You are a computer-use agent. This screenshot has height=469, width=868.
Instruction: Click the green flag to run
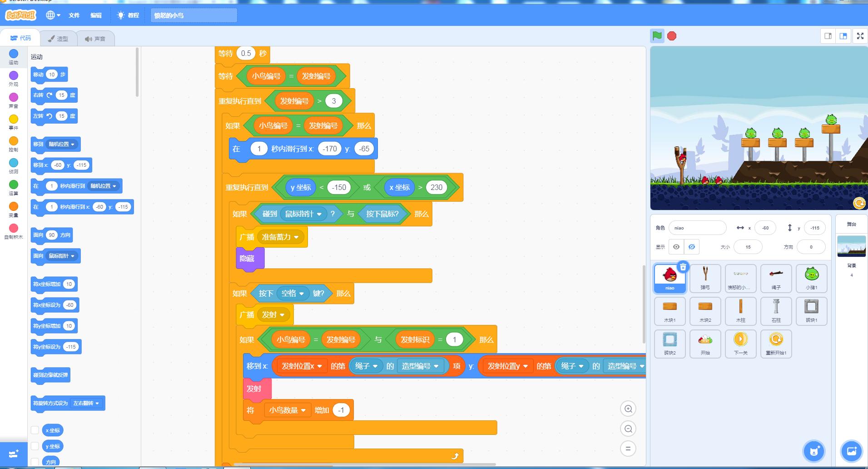[657, 36]
